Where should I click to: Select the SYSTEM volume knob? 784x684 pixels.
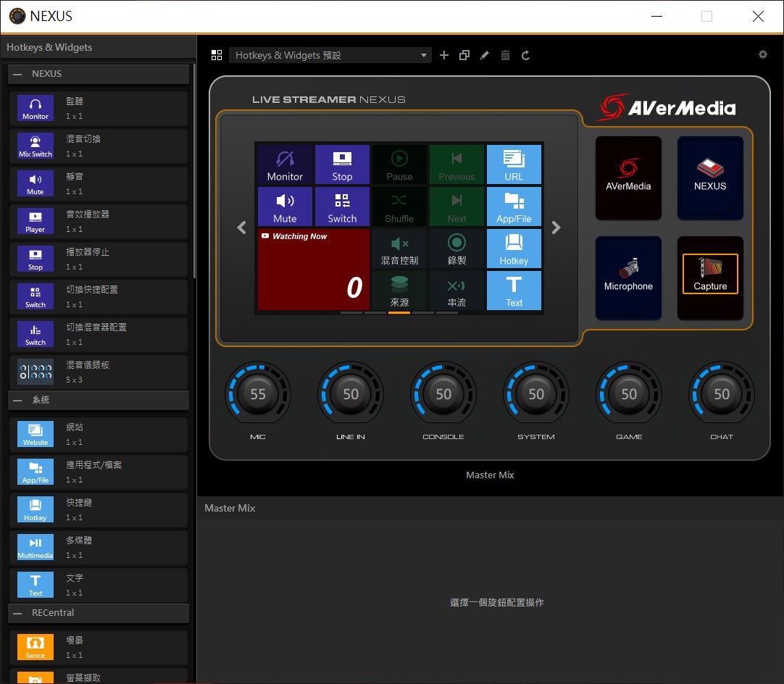[536, 394]
